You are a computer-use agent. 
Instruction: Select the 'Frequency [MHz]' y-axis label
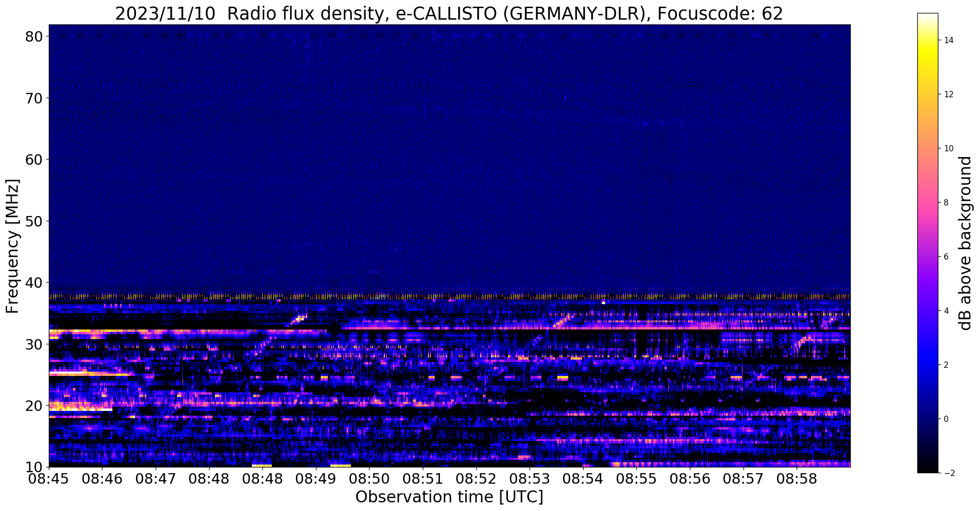12,246
